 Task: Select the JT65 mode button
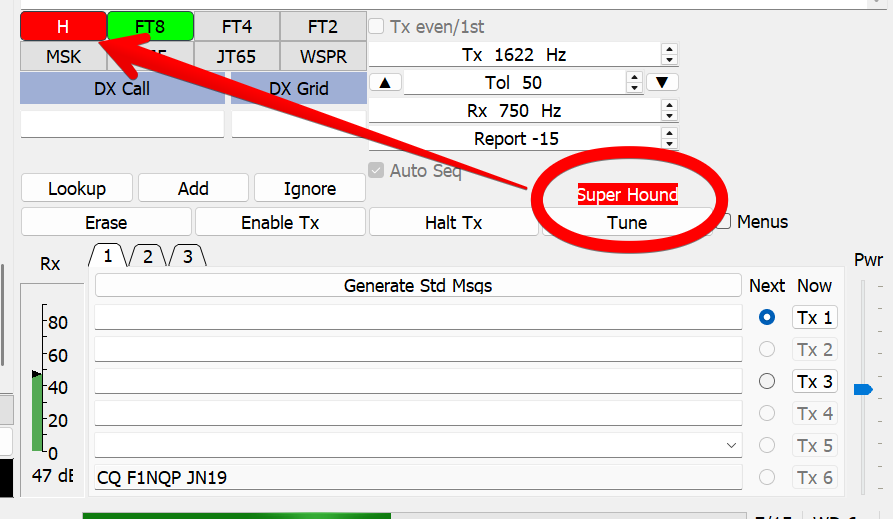[x=236, y=57]
